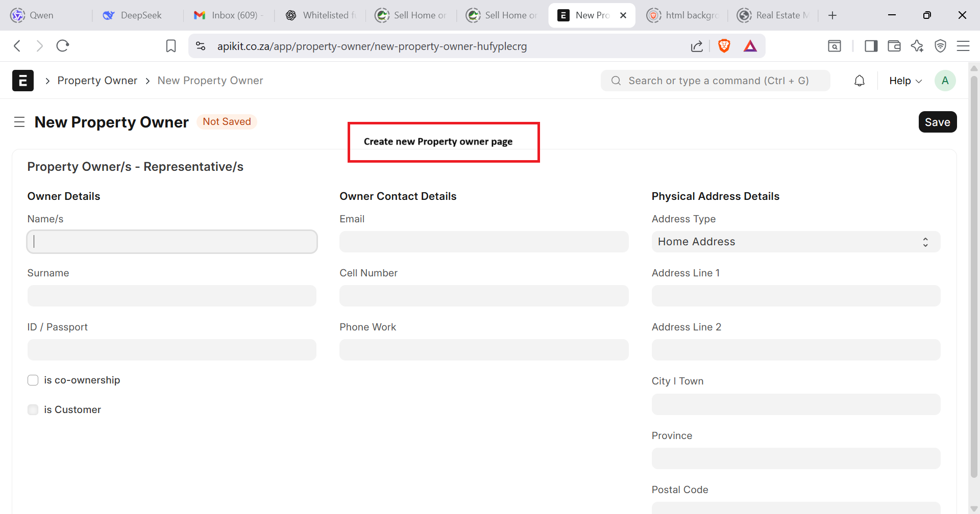980x514 pixels.
Task: Open the notifications bell
Action: click(x=860, y=81)
